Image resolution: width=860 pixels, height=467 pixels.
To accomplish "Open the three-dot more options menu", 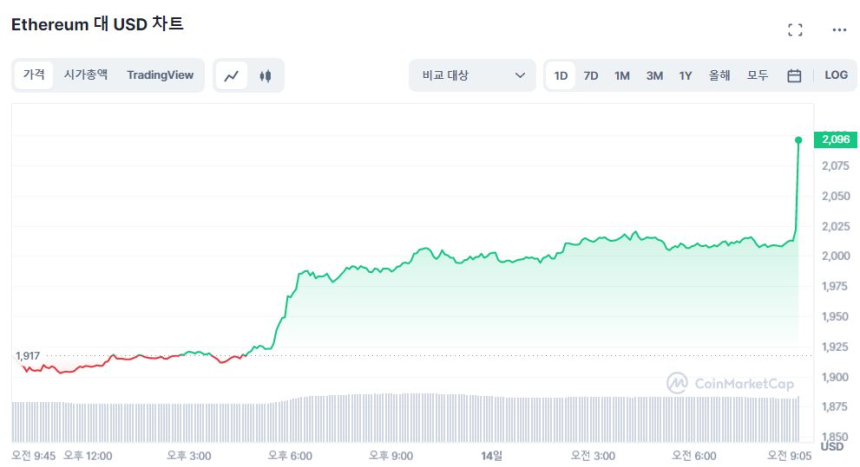I will [x=839, y=30].
